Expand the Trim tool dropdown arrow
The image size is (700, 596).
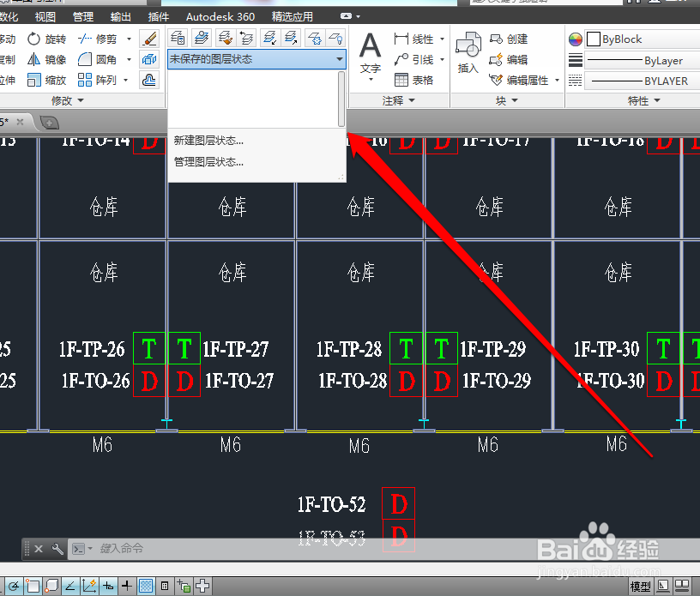pyautogui.click(x=129, y=39)
